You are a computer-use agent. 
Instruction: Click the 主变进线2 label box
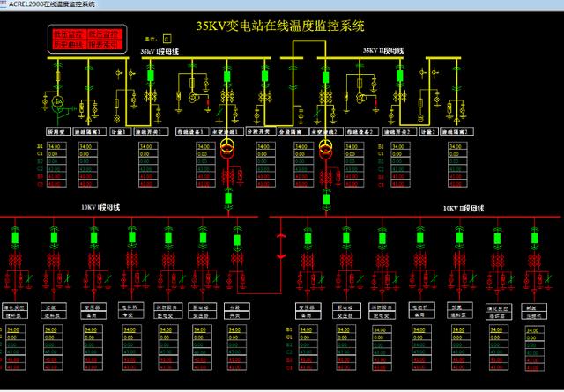coord(326,131)
